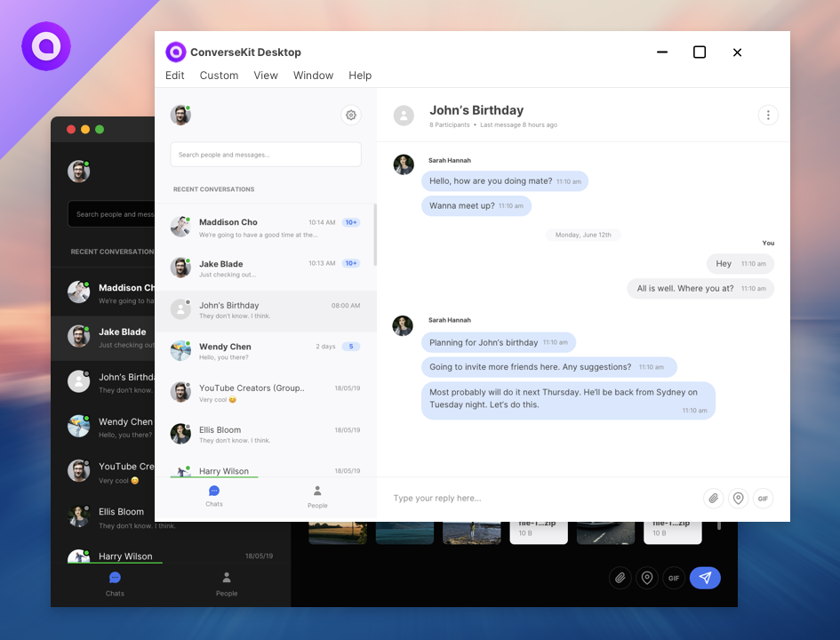The height and width of the screenshot is (640, 840).
Task: Switch to the People tab in light window
Action: coord(317,497)
